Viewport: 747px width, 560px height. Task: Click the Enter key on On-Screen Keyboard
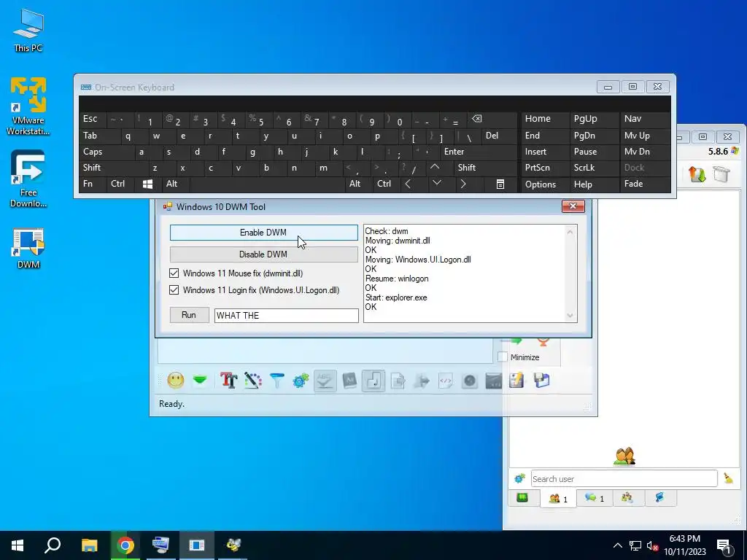click(479, 152)
